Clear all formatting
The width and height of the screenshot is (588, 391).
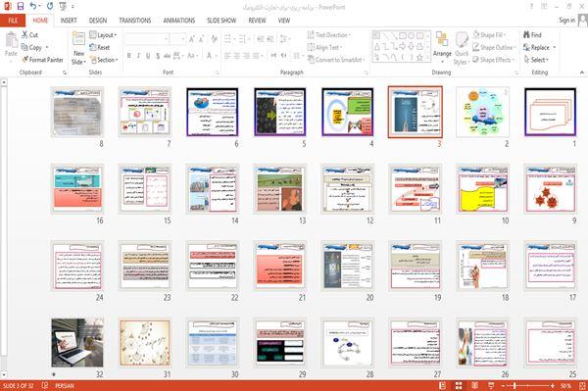click(214, 39)
